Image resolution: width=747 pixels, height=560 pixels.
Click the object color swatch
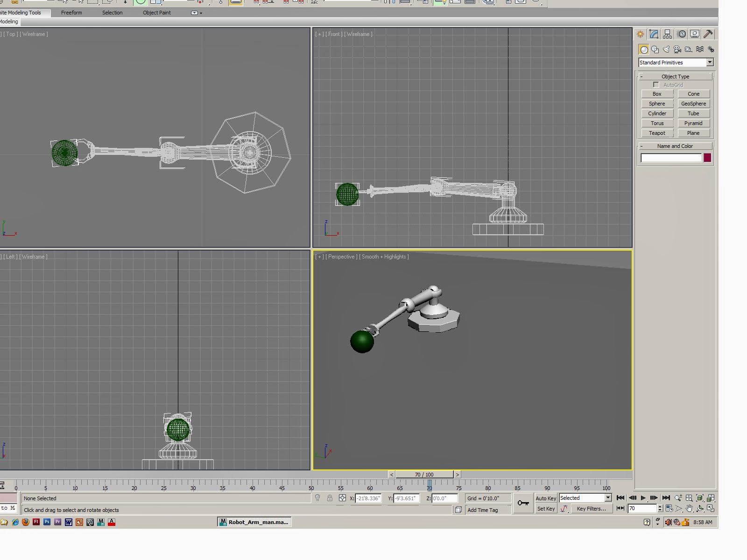pyautogui.click(x=707, y=158)
